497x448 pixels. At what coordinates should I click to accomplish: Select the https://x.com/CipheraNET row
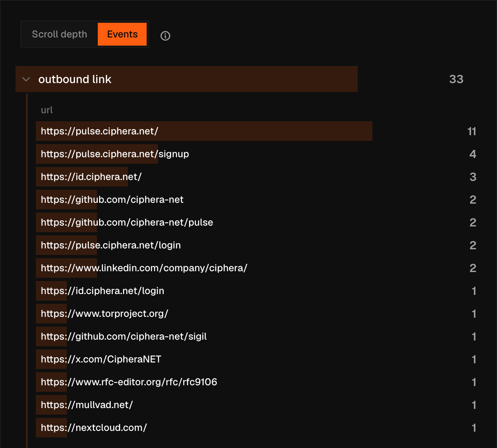click(258, 359)
